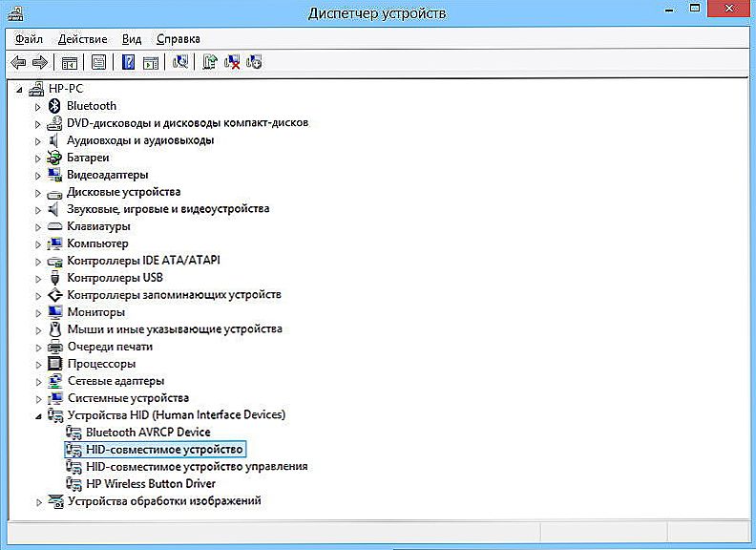Expand the Системные устройства node

pos(38,399)
